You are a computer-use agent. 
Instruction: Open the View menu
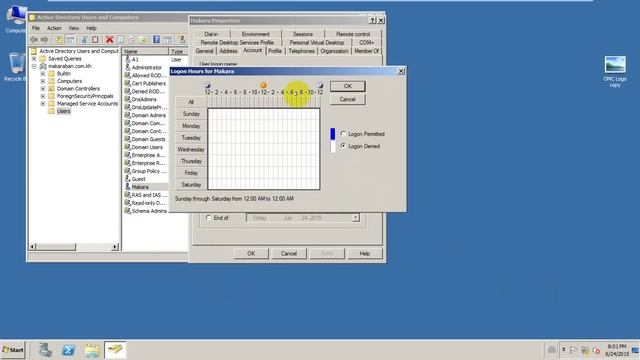coord(73,28)
